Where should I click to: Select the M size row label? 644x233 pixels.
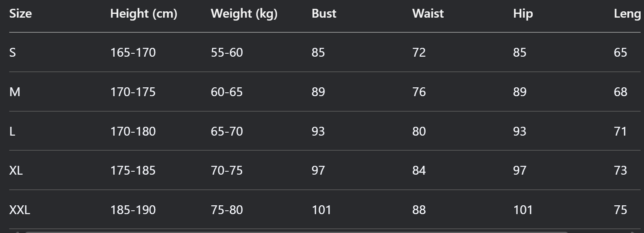click(15, 92)
